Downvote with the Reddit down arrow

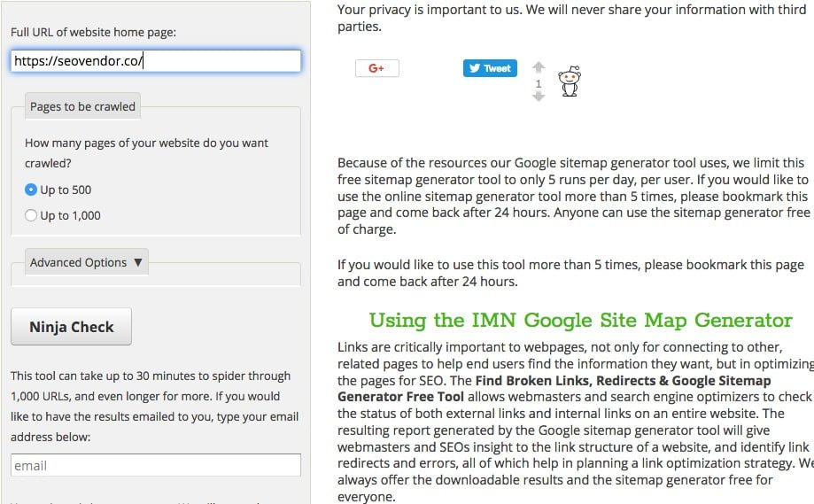pos(538,97)
